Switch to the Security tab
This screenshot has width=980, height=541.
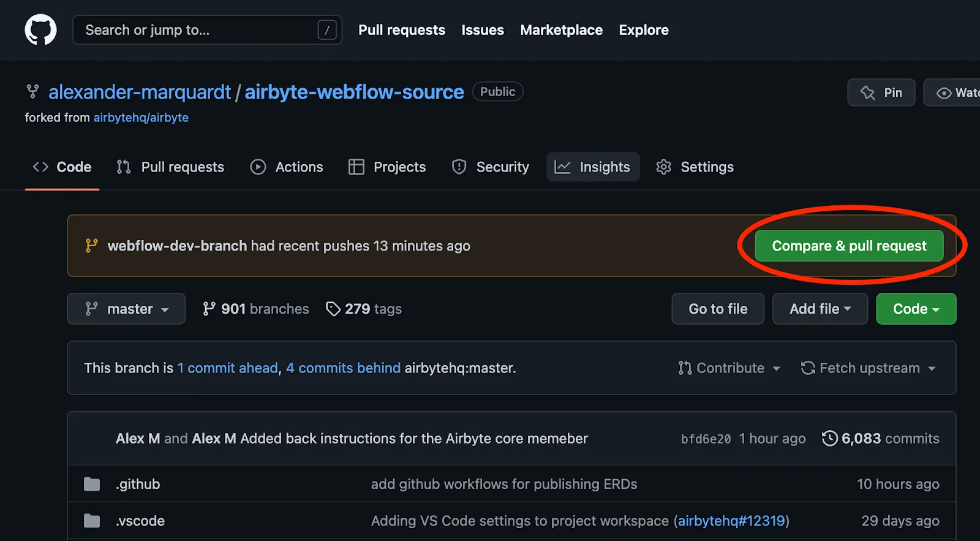pos(490,167)
